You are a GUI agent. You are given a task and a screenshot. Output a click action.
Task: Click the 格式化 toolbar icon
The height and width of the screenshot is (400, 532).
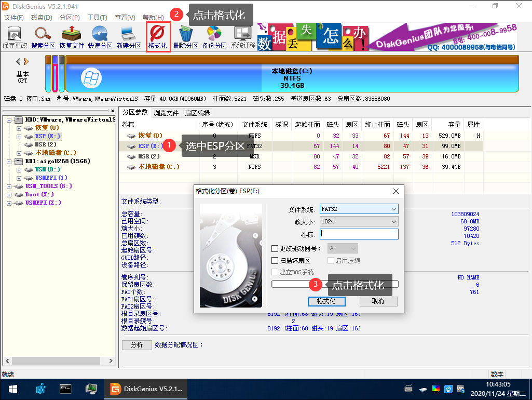coord(157,37)
